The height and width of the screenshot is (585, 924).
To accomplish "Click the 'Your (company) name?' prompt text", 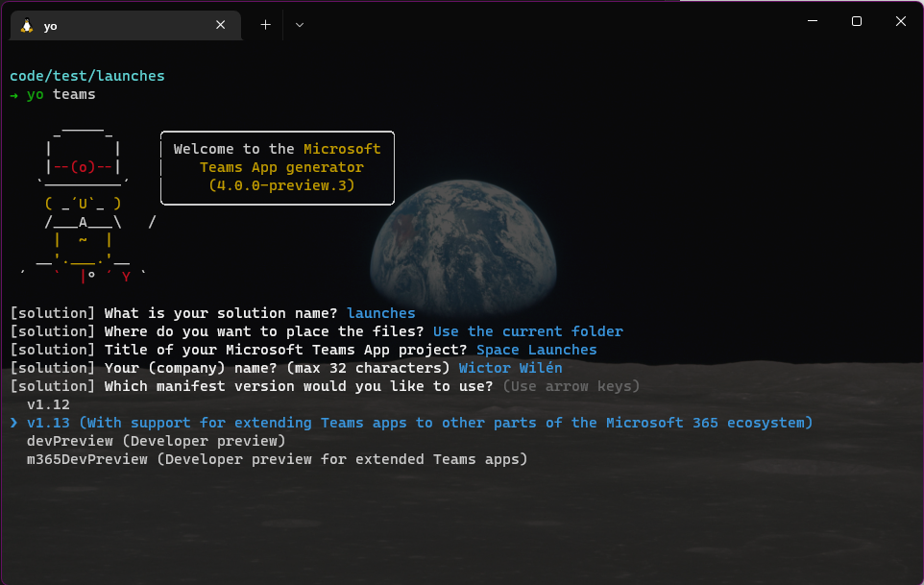I will (x=277, y=368).
